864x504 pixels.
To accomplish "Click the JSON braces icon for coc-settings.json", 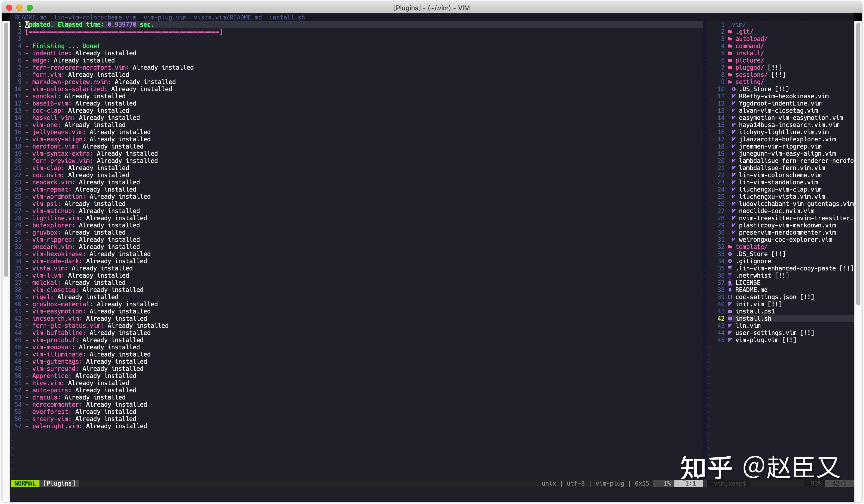I will [x=730, y=297].
